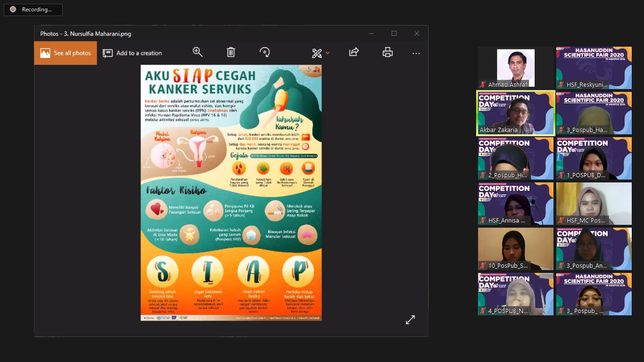Select 4_POSPUB_N participant tile

pyautogui.click(x=516, y=294)
